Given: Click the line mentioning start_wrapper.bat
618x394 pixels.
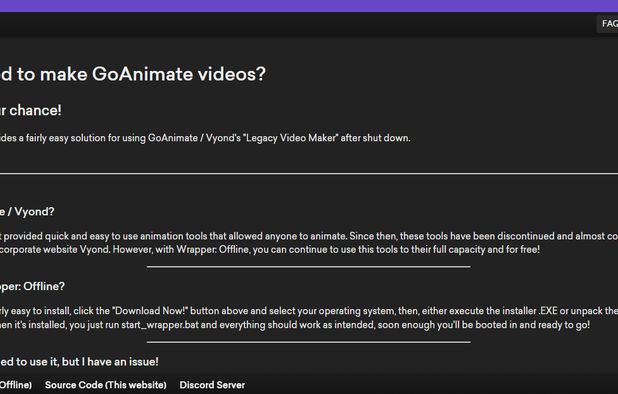Looking at the screenshot, I should pyautogui.click(x=295, y=325).
